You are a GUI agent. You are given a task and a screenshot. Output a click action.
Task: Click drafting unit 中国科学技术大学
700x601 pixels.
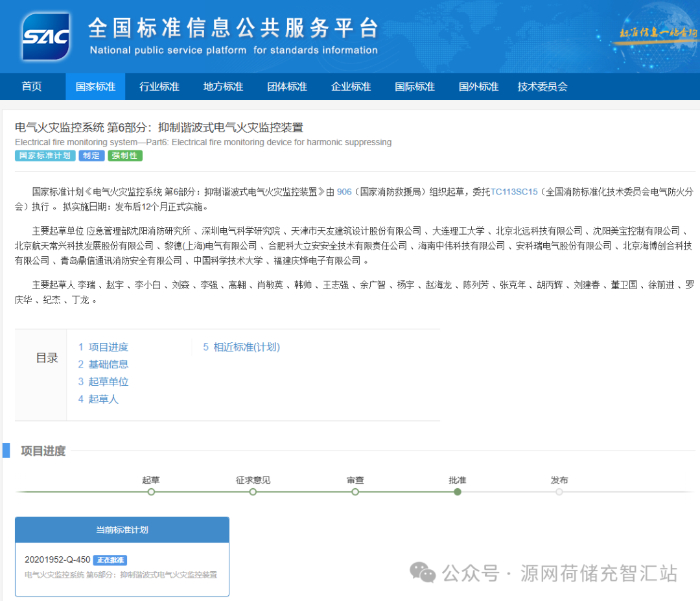click(228, 261)
